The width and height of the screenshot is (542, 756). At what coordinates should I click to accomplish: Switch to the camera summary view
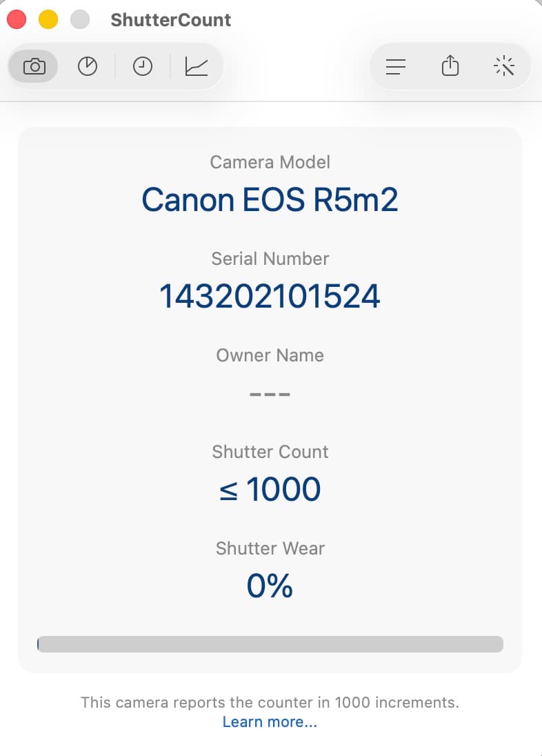point(34,66)
